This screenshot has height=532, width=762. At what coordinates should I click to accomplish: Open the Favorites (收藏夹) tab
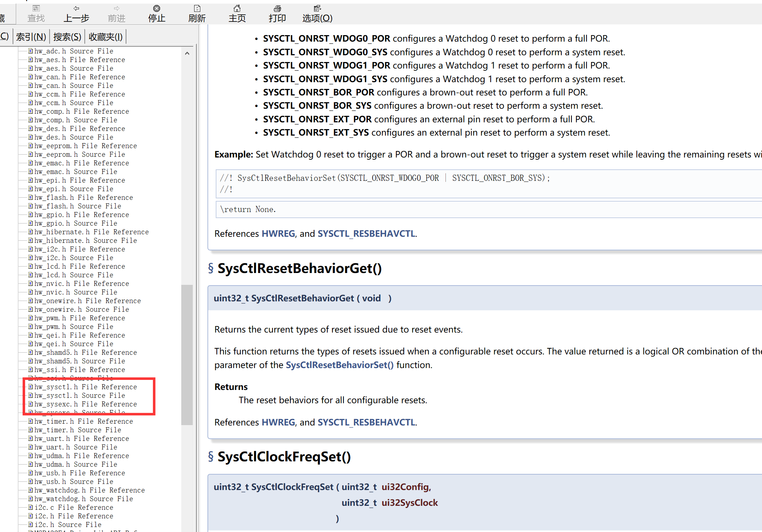point(106,37)
